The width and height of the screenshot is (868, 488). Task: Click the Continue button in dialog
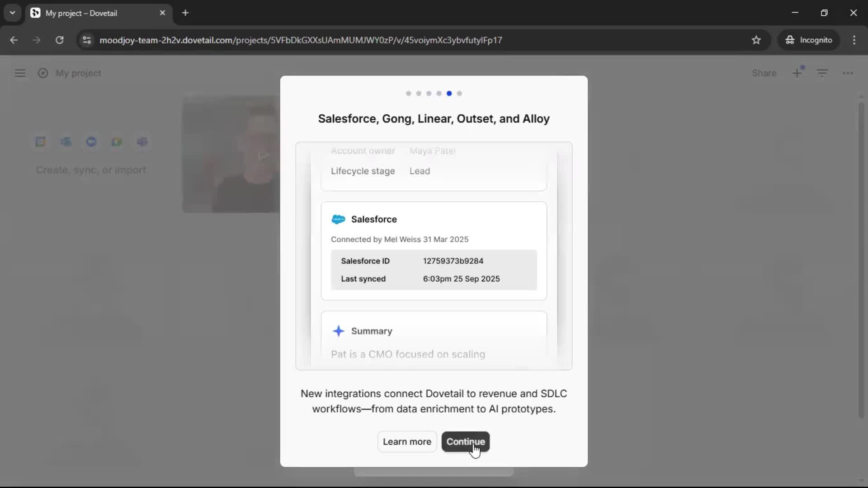(x=465, y=441)
